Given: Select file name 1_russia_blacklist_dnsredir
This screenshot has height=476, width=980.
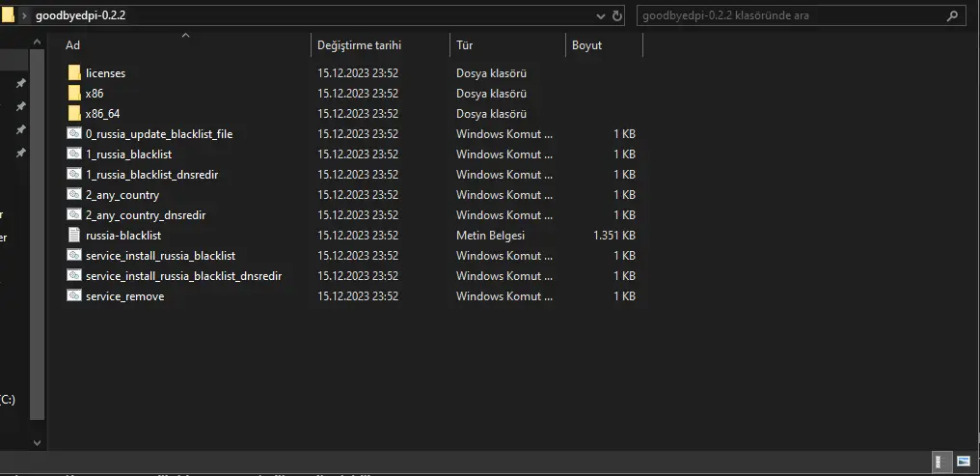Looking at the screenshot, I should (x=151, y=175).
